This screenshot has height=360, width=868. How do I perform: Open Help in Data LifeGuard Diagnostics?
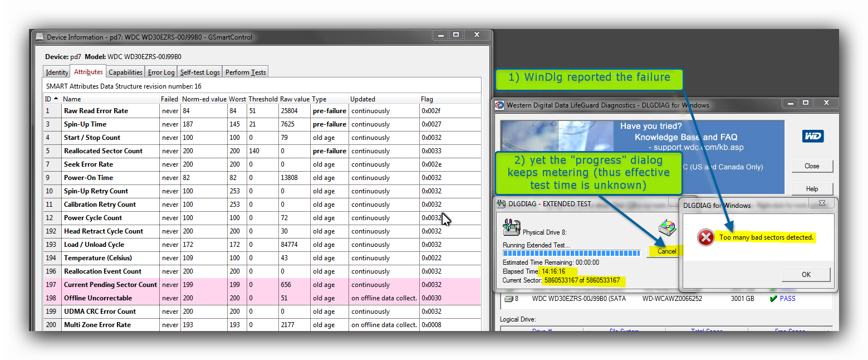[x=812, y=189]
